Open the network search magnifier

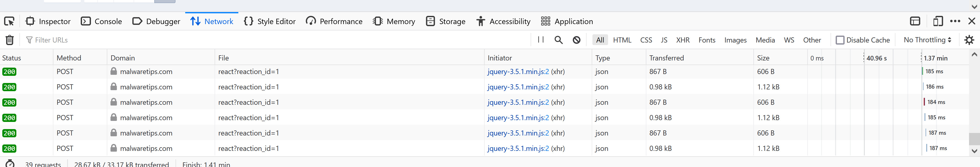pyautogui.click(x=558, y=40)
